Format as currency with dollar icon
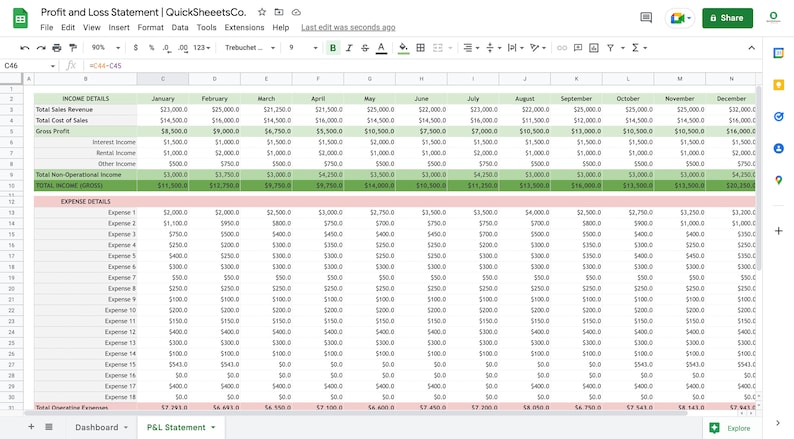Image resolution: width=794 pixels, height=439 pixels. [135, 48]
